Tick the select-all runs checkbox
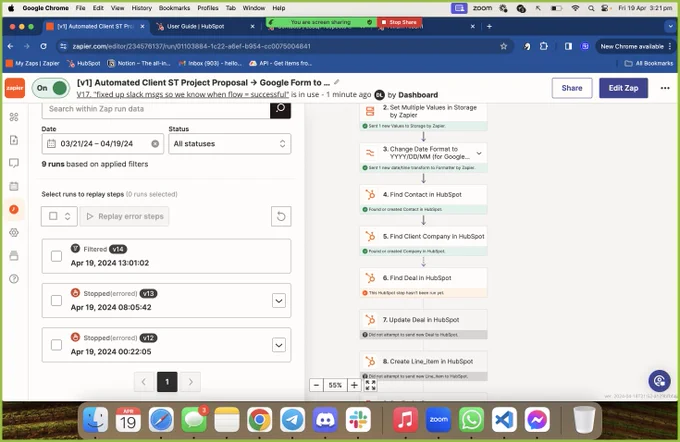680x442 pixels. click(53, 216)
